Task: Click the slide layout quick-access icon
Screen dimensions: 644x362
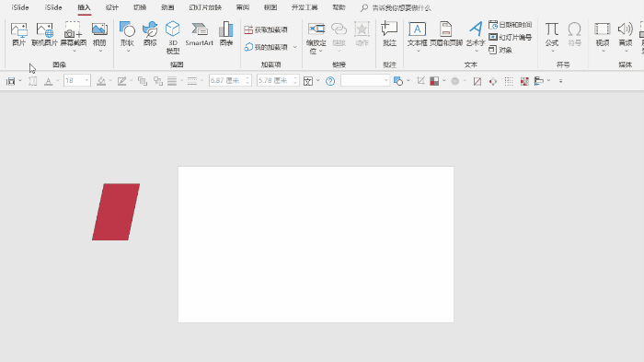Action: (11, 81)
